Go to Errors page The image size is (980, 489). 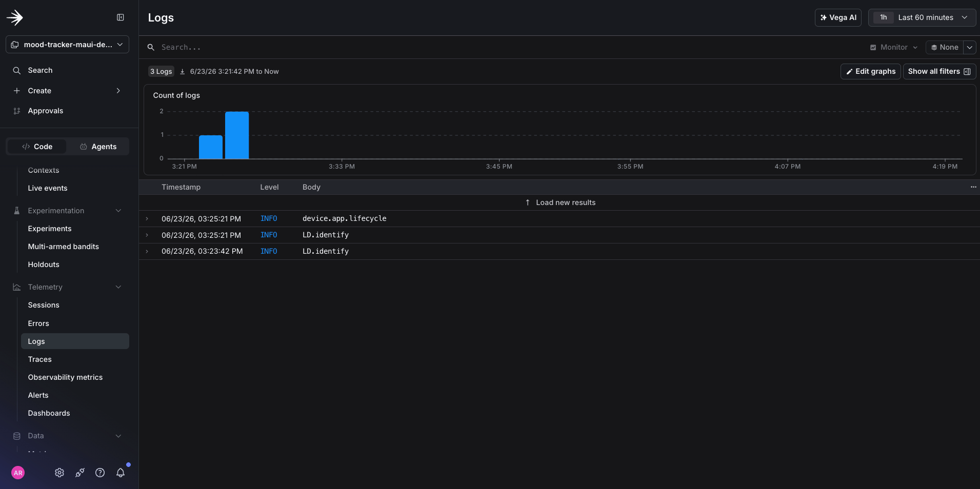(38, 323)
